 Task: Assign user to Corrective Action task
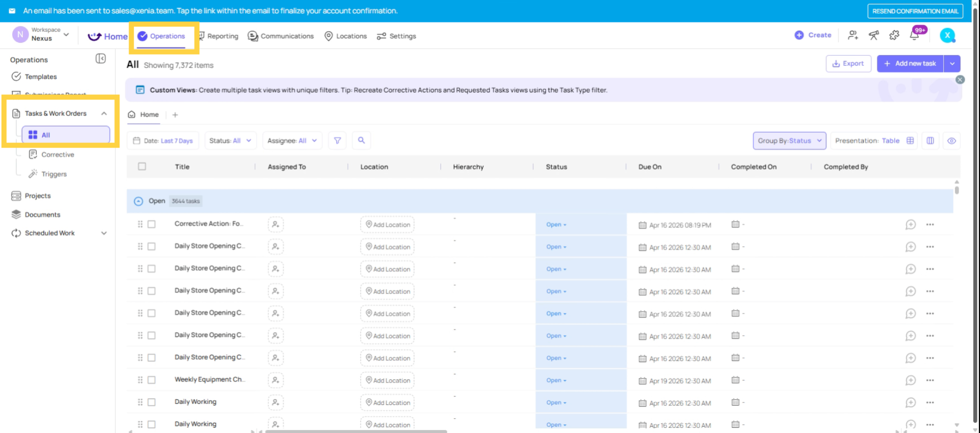pos(276,225)
